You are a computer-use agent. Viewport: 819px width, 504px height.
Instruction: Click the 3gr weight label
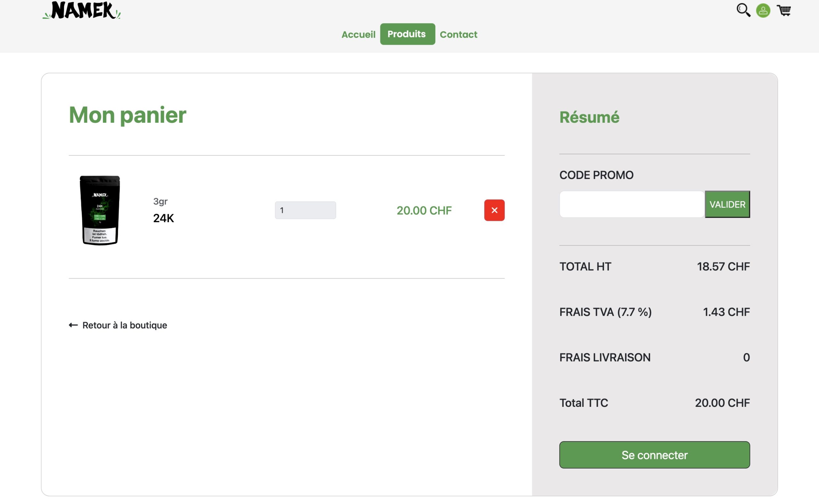pos(161,201)
